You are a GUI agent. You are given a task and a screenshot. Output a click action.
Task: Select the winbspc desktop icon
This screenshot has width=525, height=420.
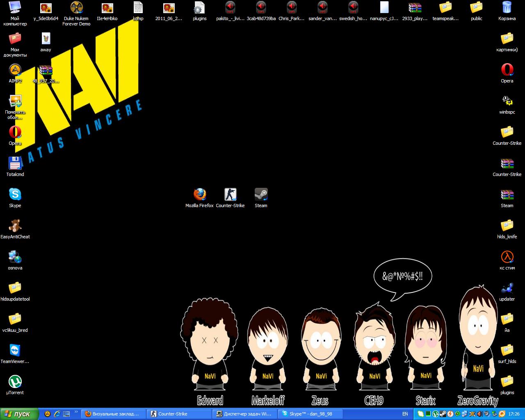[507, 105]
